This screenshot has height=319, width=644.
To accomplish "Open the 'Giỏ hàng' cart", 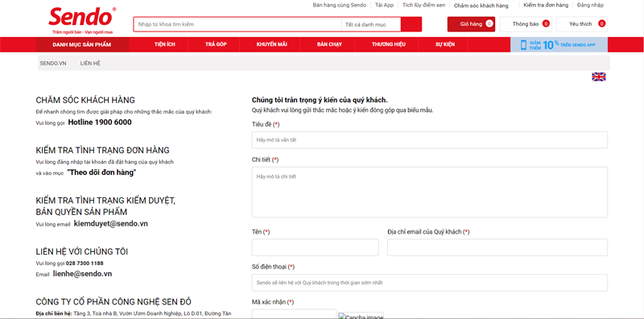I will pyautogui.click(x=471, y=24).
